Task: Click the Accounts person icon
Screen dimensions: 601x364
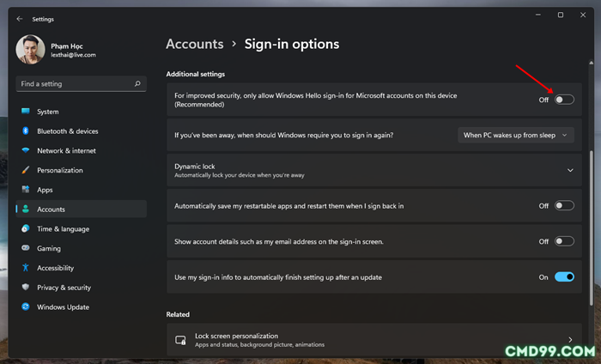Action: [26, 209]
